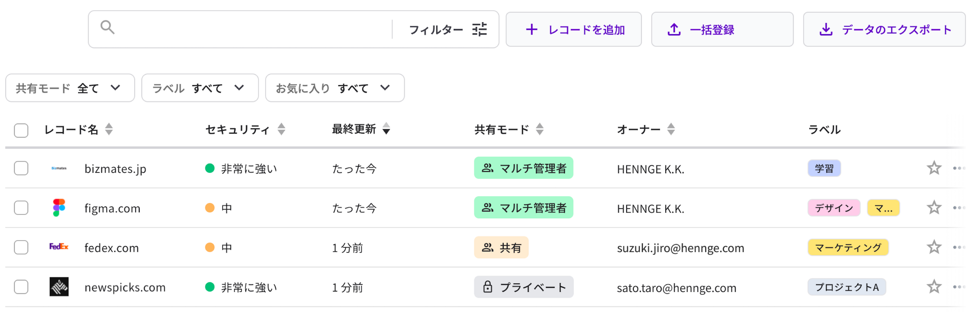Click the レコードを追加 button
Image resolution: width=980 pixels, height=312 pixels.
tap(573, 29)
